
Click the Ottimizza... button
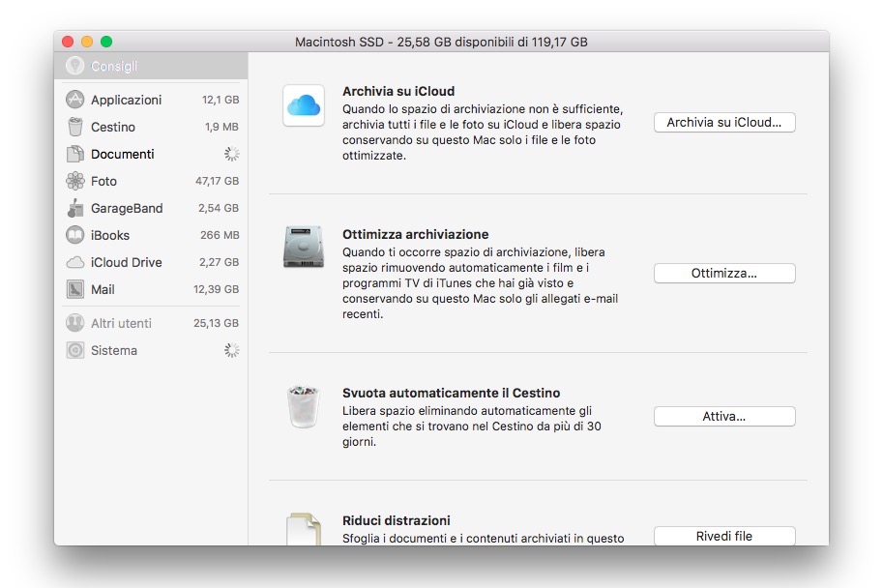tap(724, 273)
